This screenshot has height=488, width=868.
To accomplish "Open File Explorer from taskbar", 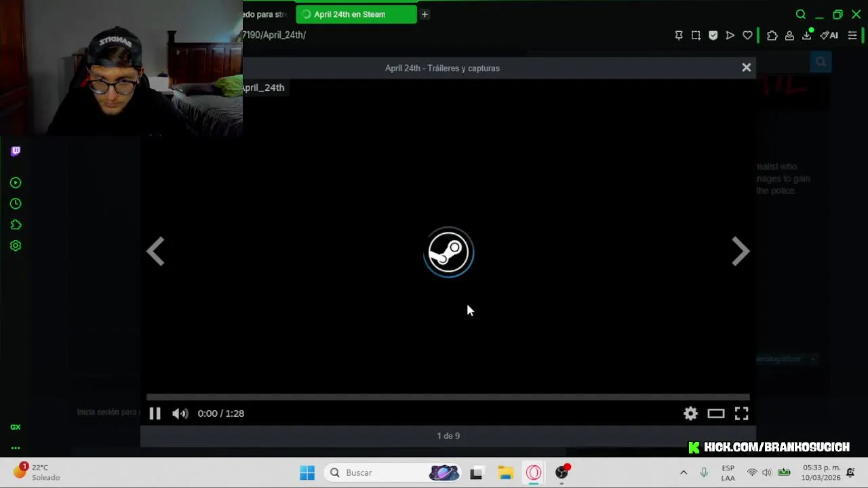I will pos(505,473).
